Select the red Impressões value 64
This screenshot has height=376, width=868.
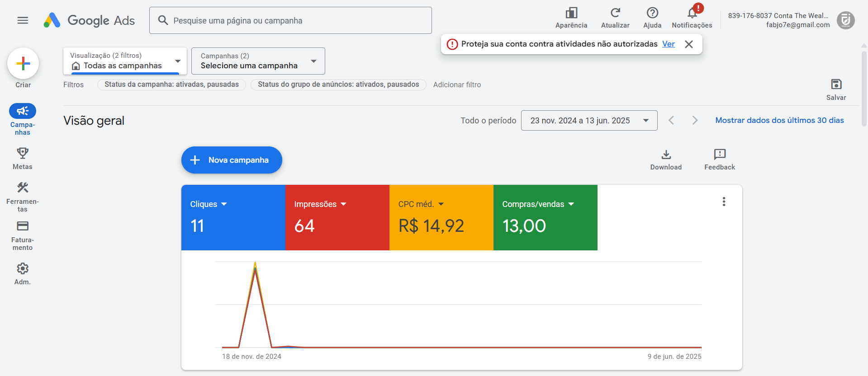pyautogui.click(x=304, y=226)
